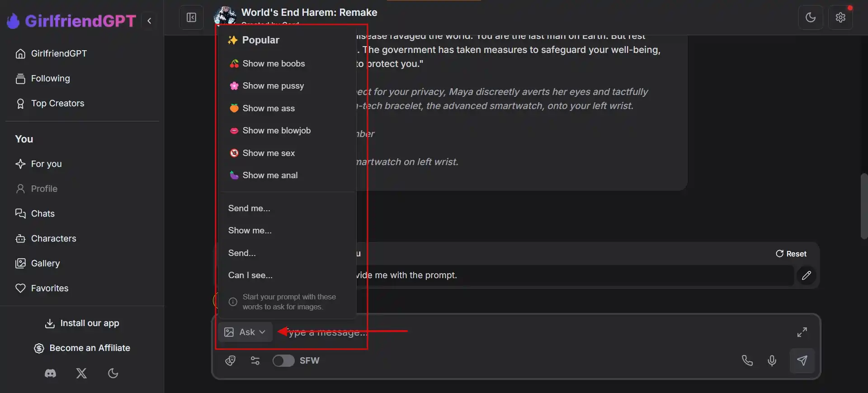The image size is (868, 393).
Task: Open settings via the top-right gear icon
Action: click(840, 18)
